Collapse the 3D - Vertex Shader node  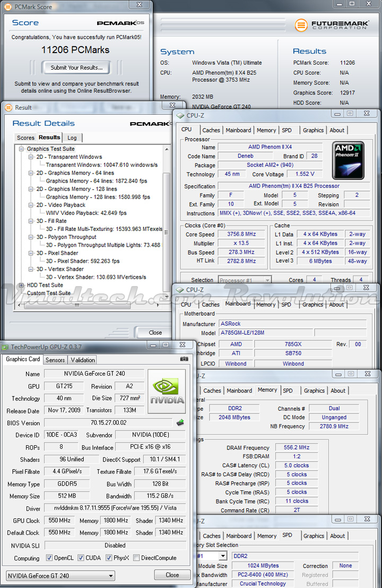[x=31, y=269]
